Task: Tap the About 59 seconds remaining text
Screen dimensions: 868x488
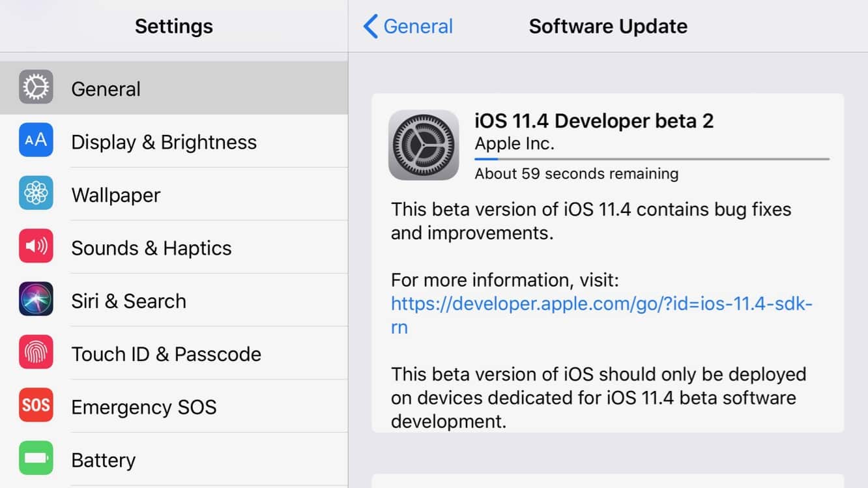Action: click(x=576, y=173)
